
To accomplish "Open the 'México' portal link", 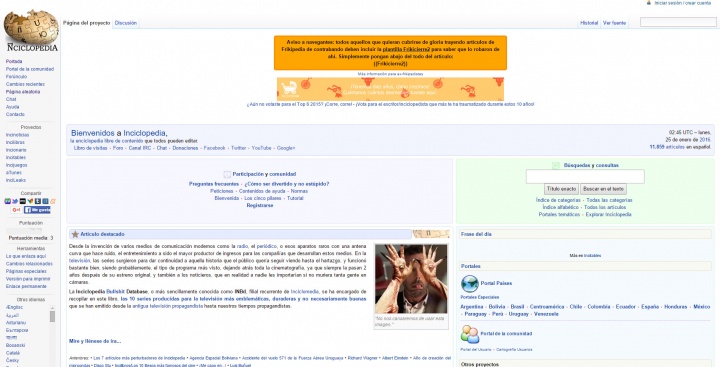I will pyautogui.click(x=702, y=307).
